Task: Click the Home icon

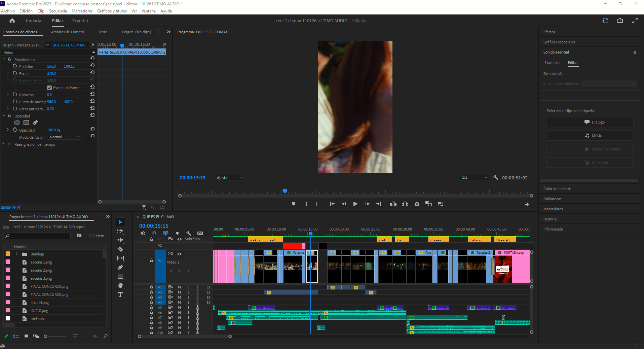Action: tap(12, 21)
